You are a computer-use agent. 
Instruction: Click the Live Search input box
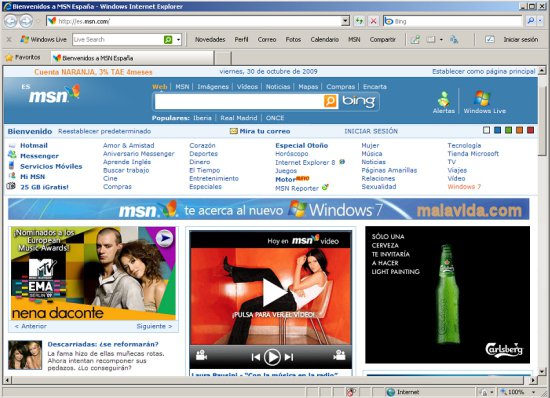pos(118,40)
